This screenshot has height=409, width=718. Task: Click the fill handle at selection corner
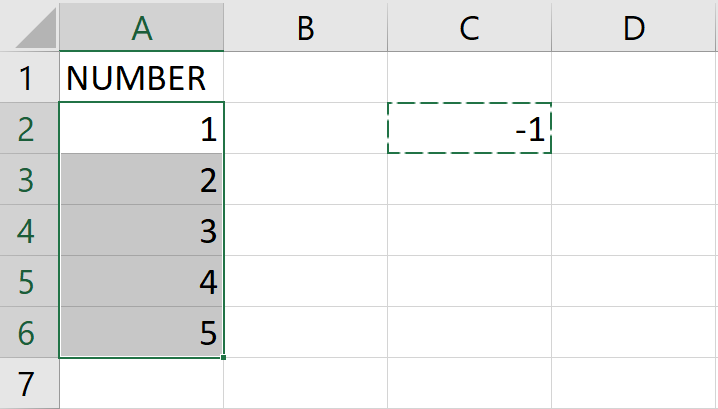[x=223, y=357]
